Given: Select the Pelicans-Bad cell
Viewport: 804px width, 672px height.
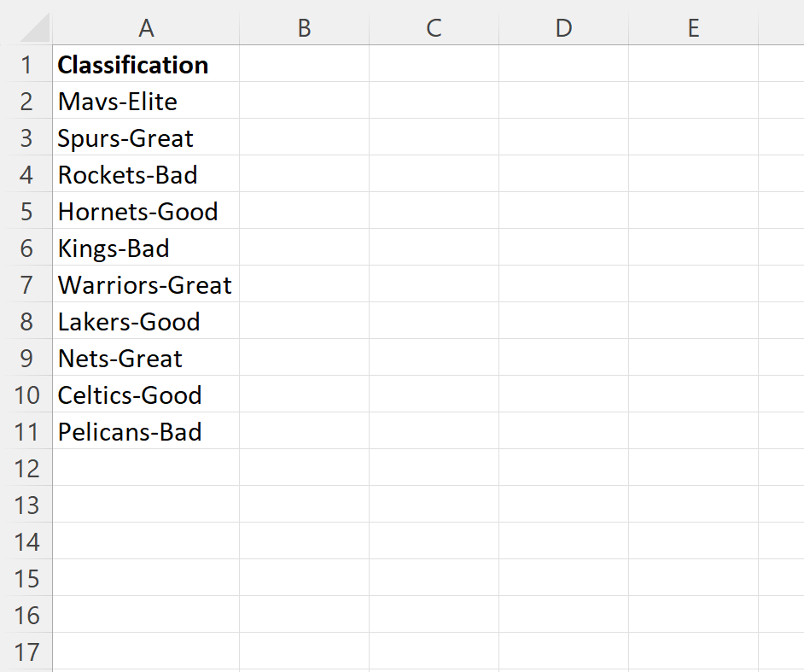Looking at the screenshot, I should (x=146, y=431).
